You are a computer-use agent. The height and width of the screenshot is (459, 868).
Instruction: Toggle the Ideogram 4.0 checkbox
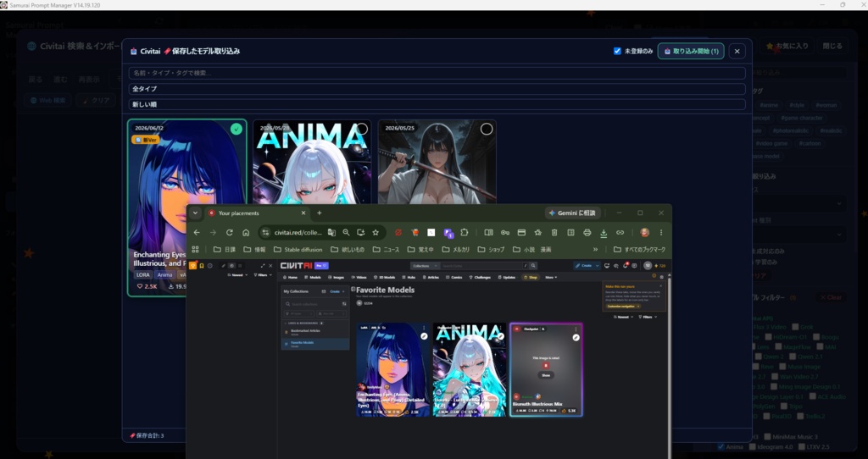(x=754, y=447)
